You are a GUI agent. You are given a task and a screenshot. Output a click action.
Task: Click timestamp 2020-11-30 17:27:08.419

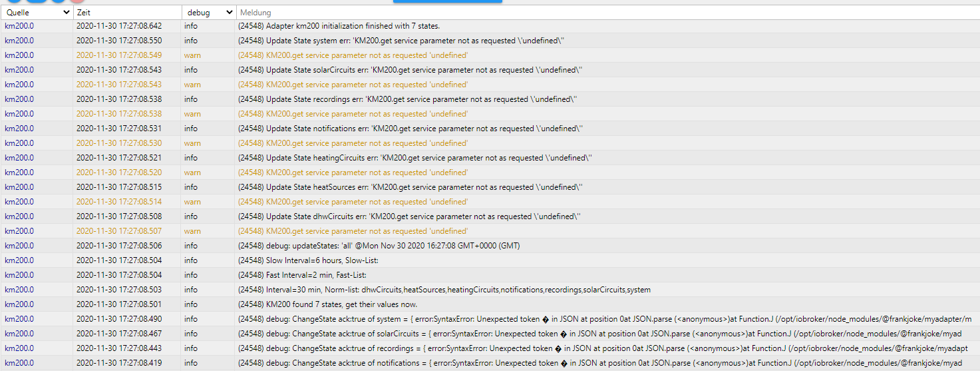(x=118, y=363)
